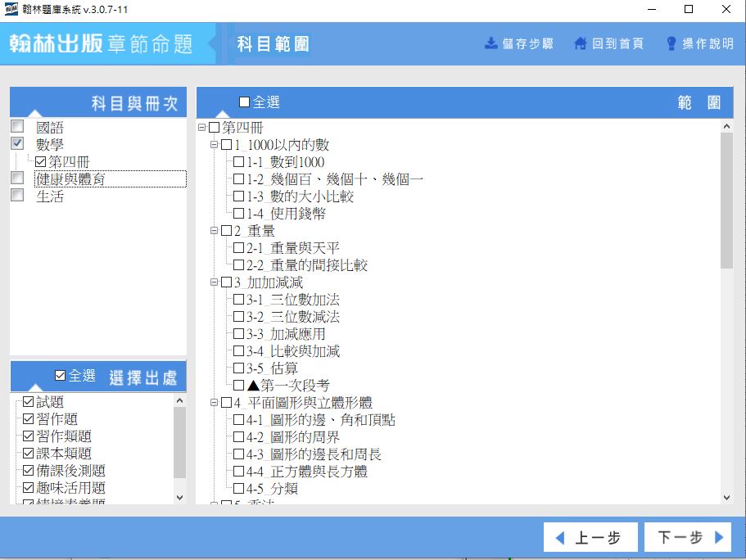Screen dimensions: 746x560
Task: Check the 1_1000以內的數 chapter checkbox
Action: tap(227, 145)
